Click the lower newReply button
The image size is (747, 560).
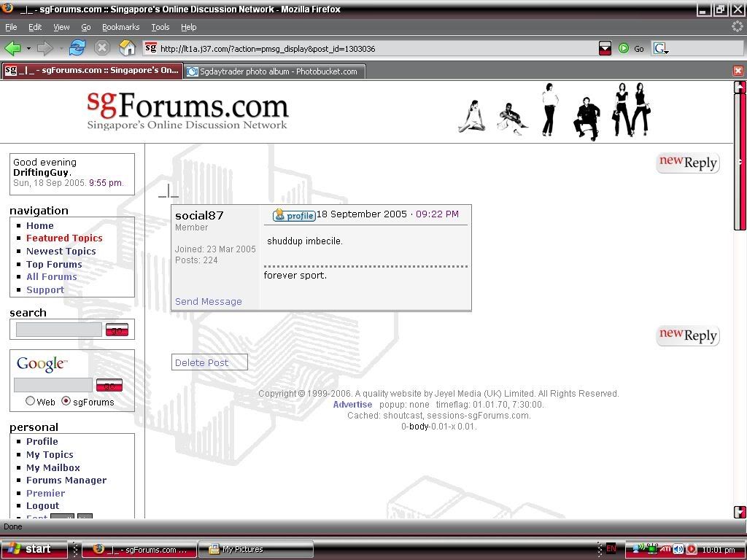pos(687,335)
